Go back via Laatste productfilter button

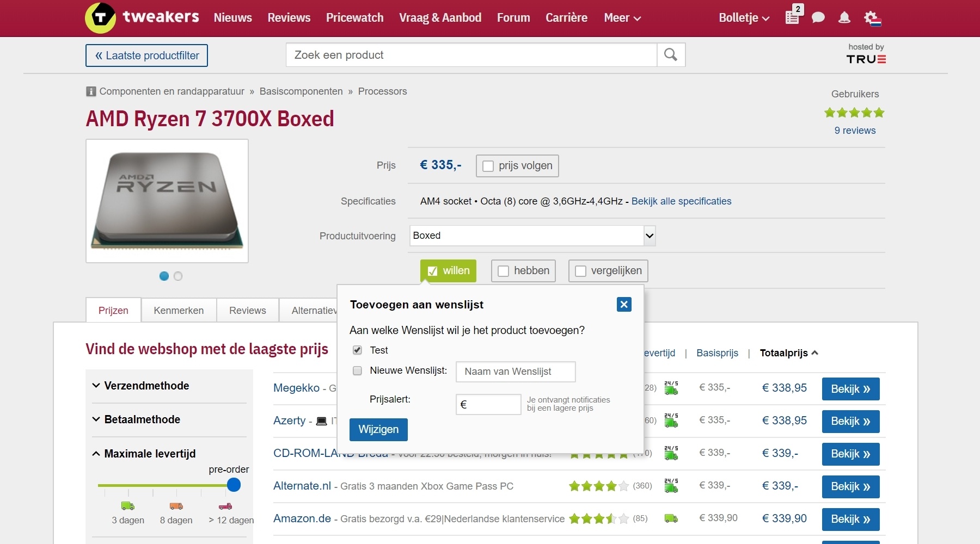click(x=146, y=55)
